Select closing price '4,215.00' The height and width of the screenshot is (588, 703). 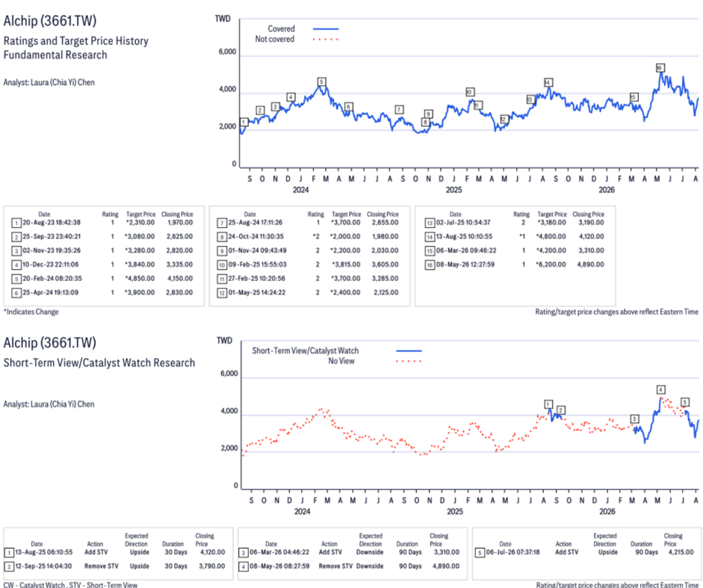pos(681,552)
